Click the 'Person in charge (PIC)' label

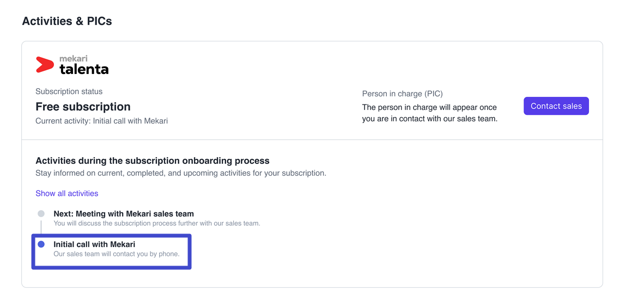(403, 94)
